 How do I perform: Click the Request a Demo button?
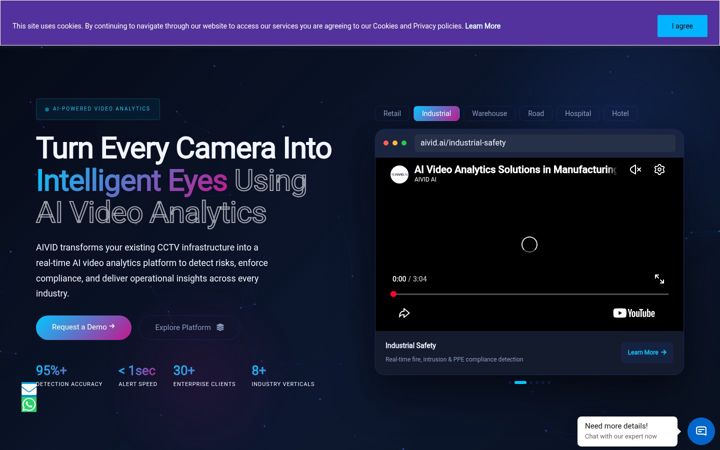tap(84, 327)
